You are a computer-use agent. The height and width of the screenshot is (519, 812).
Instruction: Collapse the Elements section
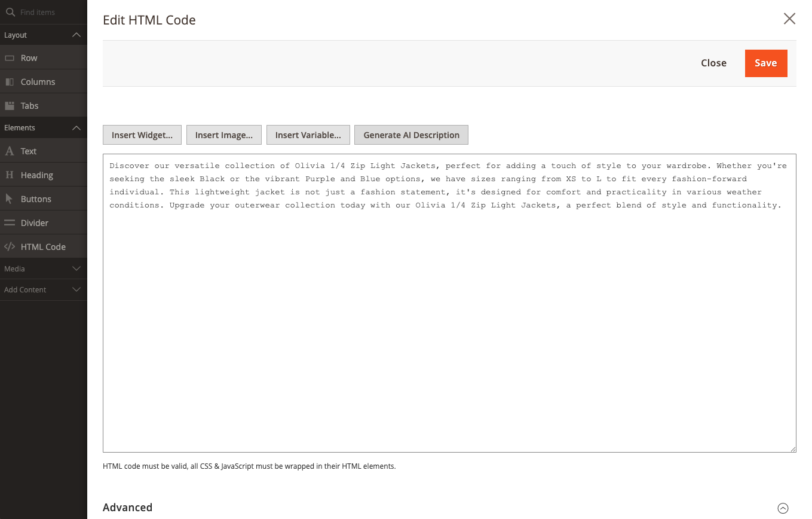pos(76,127)
